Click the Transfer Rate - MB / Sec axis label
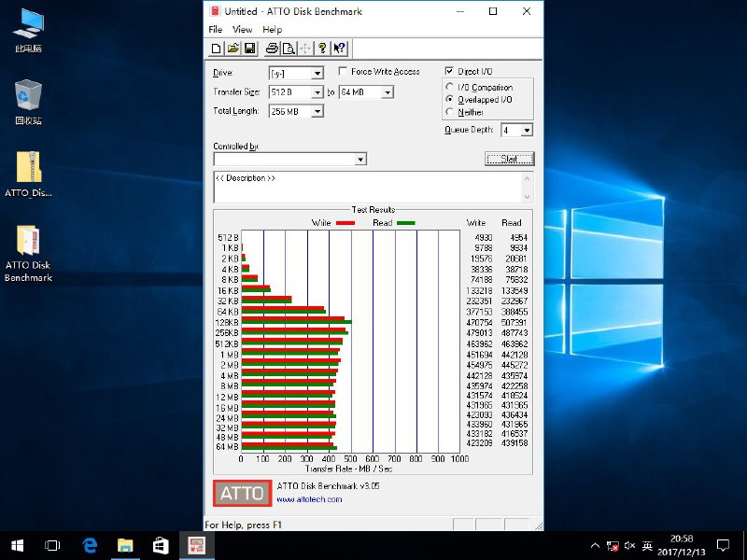747x560 pixels. pos(348,469)
